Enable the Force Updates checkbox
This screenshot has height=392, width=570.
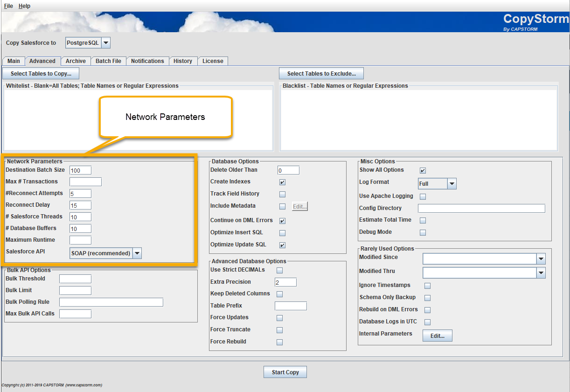click(x=279, y=318)
